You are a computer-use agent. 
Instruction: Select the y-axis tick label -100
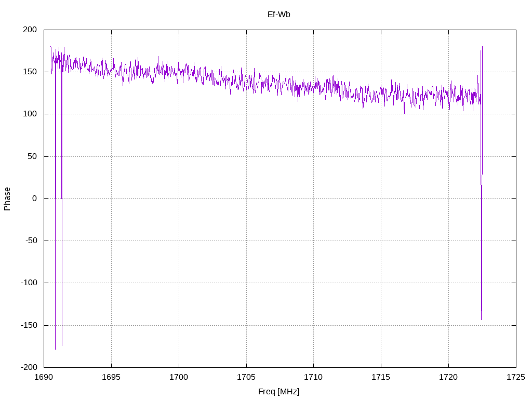point(29,283)
